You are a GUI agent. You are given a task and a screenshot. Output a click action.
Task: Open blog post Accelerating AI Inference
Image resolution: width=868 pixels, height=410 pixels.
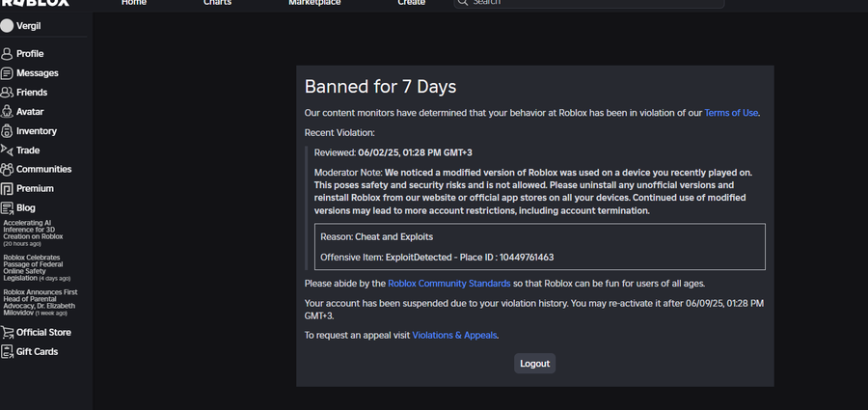[x=33, y=232]
